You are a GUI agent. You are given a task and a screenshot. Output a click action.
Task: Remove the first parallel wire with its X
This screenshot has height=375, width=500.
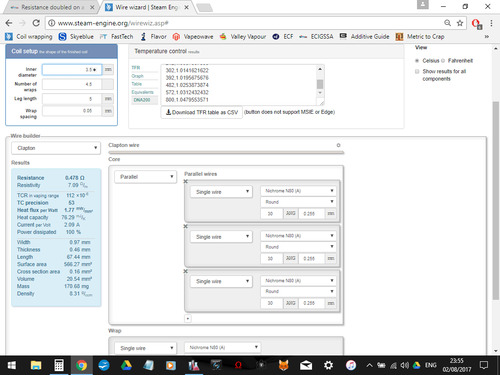[x=186, y=181]
